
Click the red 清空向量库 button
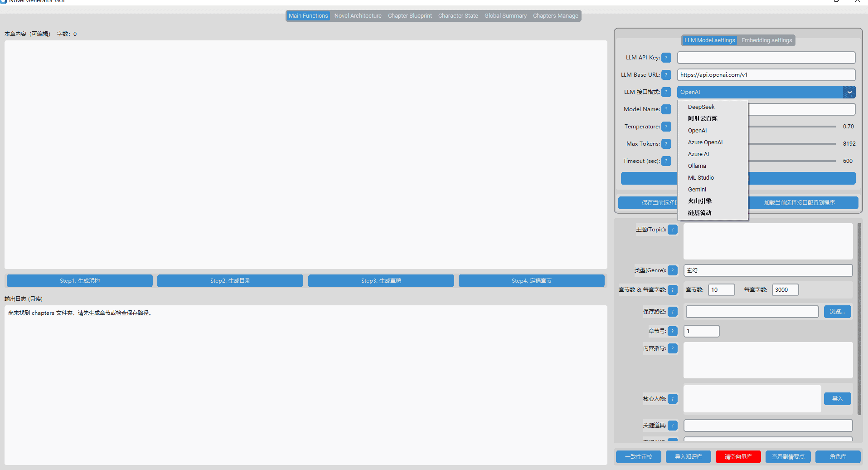738,457
